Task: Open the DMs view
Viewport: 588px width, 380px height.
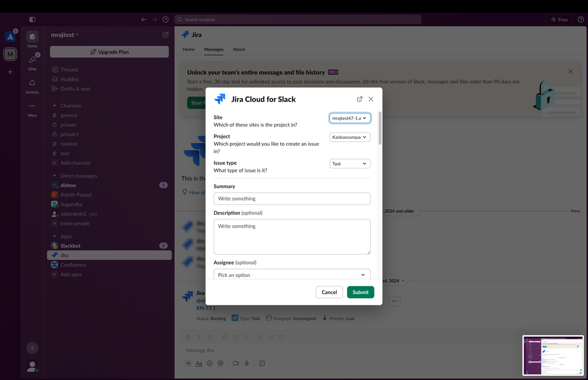Action: pos(32,62)
